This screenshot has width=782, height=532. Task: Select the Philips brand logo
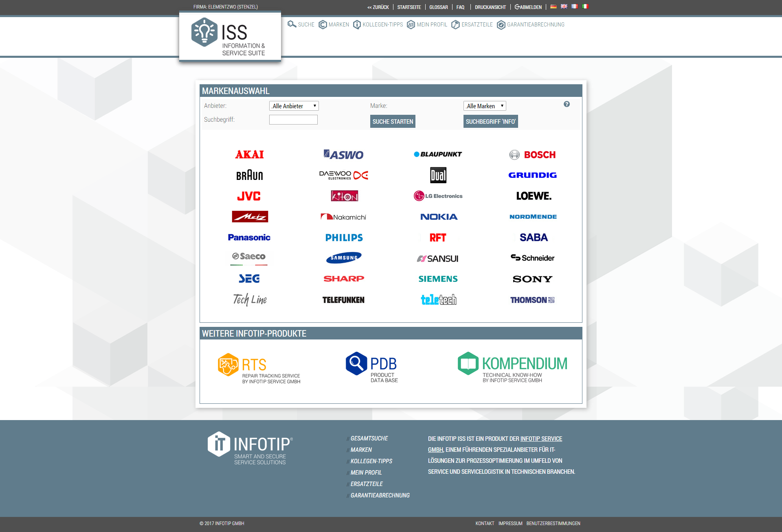pos(344,237)
